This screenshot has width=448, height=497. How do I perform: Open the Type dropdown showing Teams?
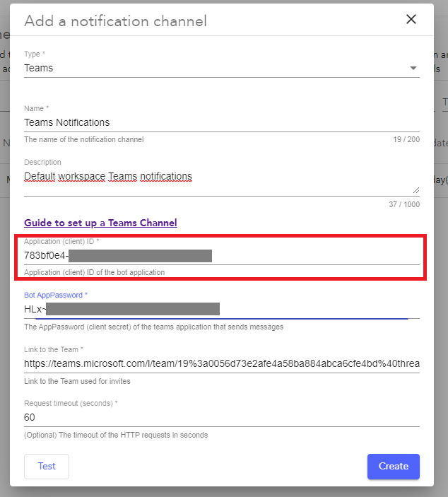[x=222, y=68]
